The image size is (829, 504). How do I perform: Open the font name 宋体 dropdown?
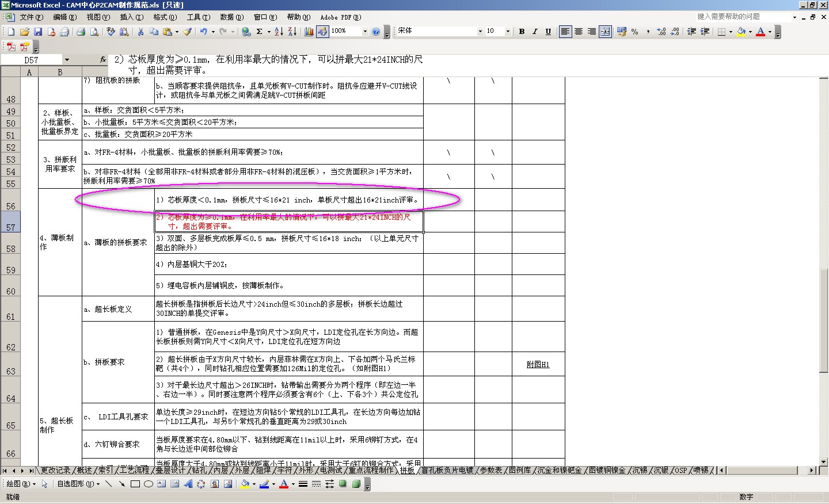click(480, 32)
